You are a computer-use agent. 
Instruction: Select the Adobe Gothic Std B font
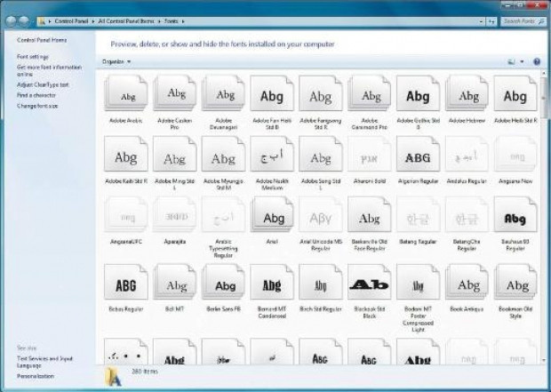click(418, 93)
